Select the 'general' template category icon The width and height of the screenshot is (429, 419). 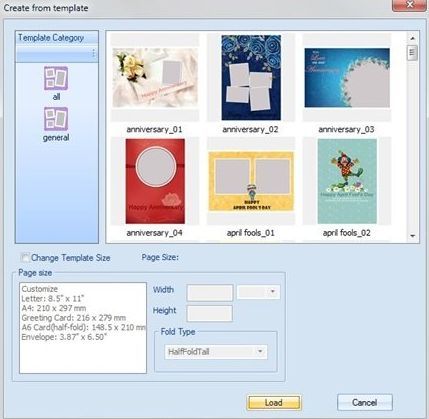point(56,119)
